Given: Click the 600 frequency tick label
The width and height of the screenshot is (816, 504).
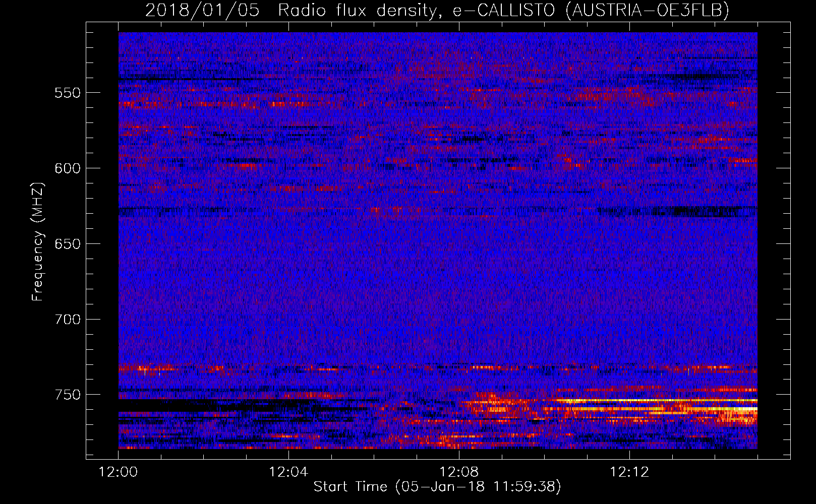Looking at the screenshot, I should coord(68,168).
